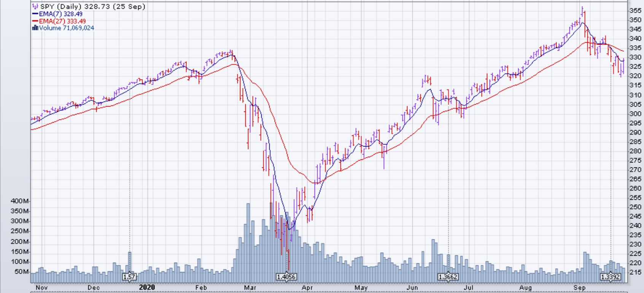Click the price bars icon beside SPY
Image resolution: width=644 pixels, height=293 pixels.
[35, 6]
